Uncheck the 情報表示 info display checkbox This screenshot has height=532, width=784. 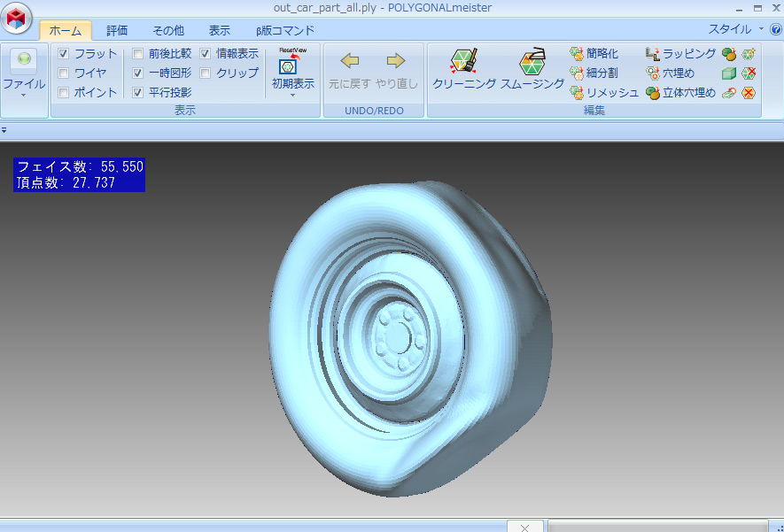point(205,53)
